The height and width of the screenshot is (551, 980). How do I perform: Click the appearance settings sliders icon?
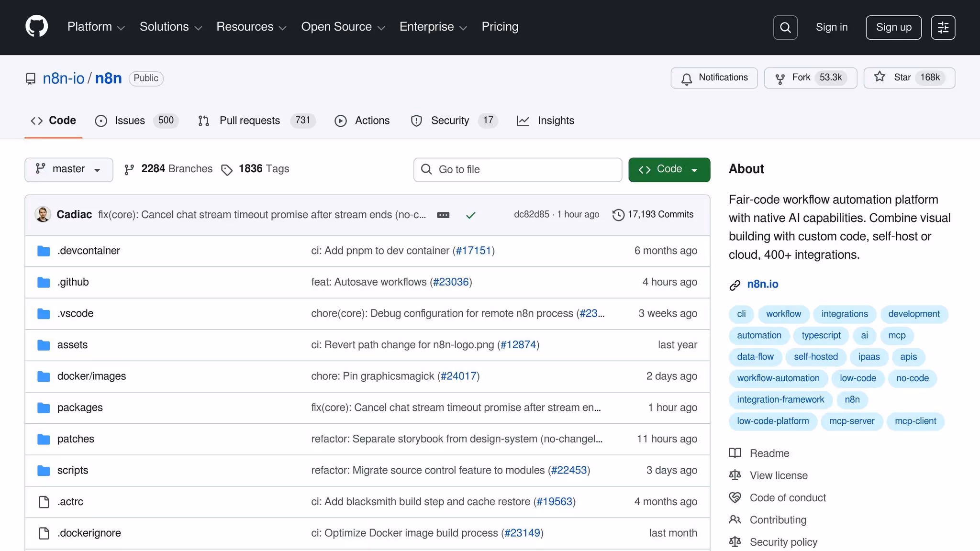click(x=943, y=27)
